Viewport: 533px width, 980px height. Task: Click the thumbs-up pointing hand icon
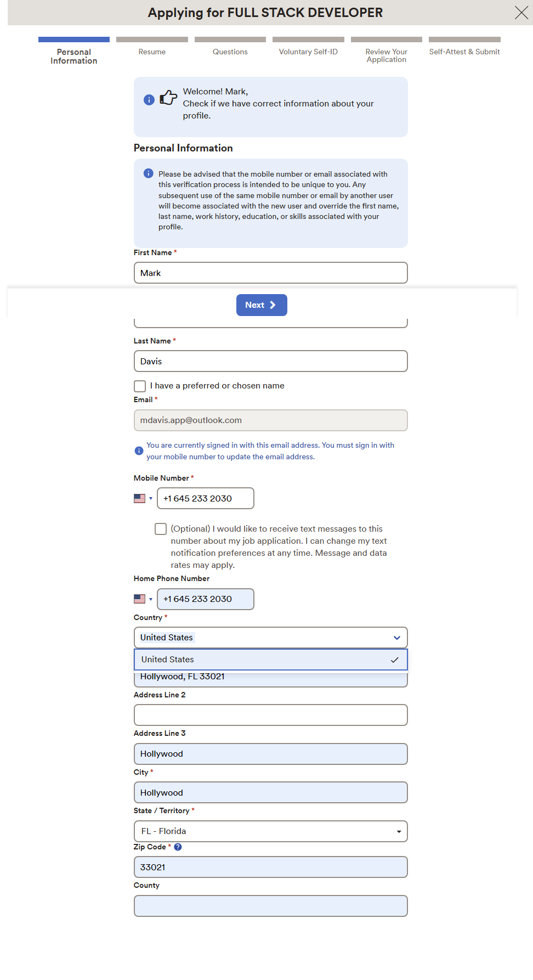click(x=168, y=98)
